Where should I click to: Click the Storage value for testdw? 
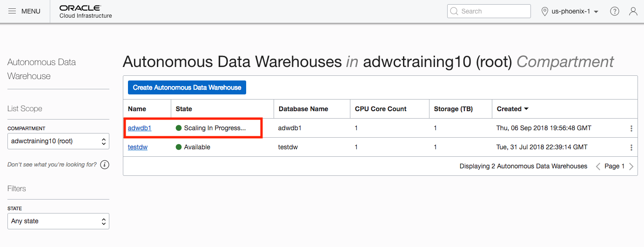click(x=436, y=147)
